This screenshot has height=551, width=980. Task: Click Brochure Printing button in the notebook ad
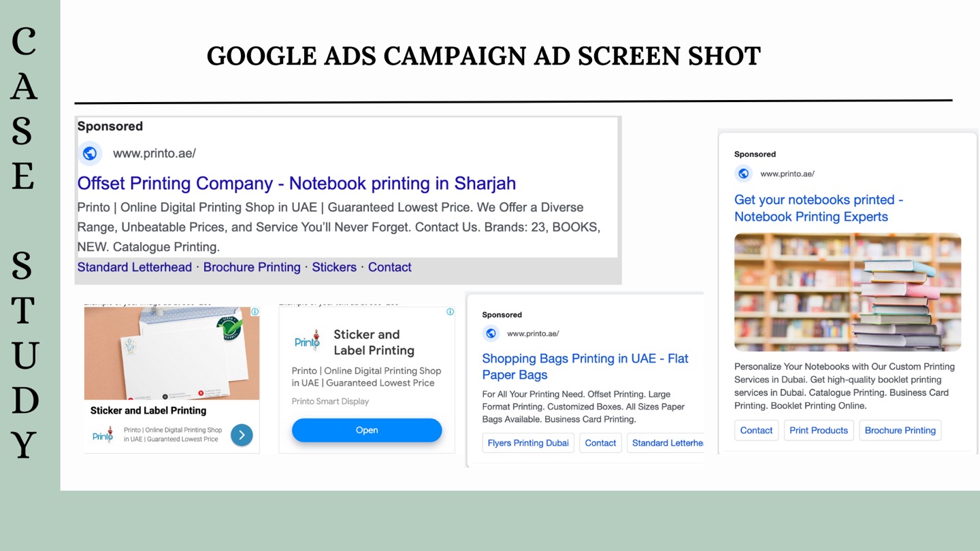pyautogui.click(x=900, y=430)
